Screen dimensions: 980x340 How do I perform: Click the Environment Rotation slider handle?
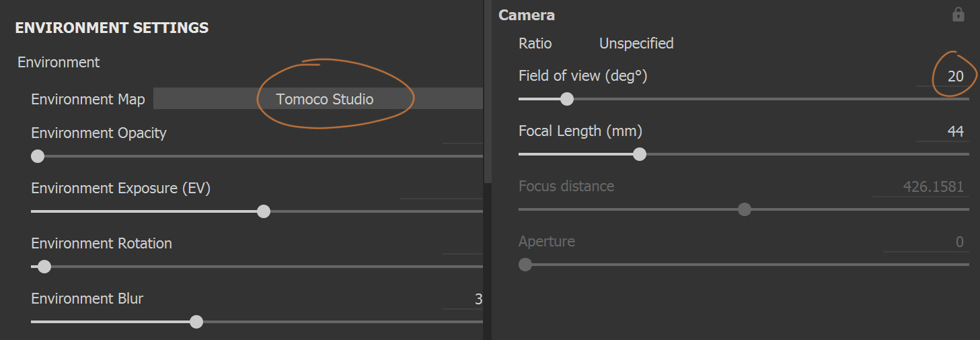pyautogui.click(x=44, y=267)
